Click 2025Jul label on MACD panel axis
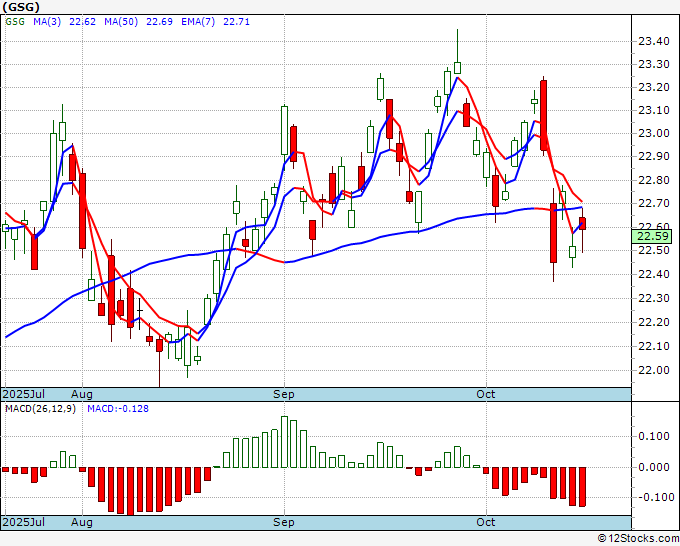The height and width of the screenshot is (546, 680). tap(24, 522)
